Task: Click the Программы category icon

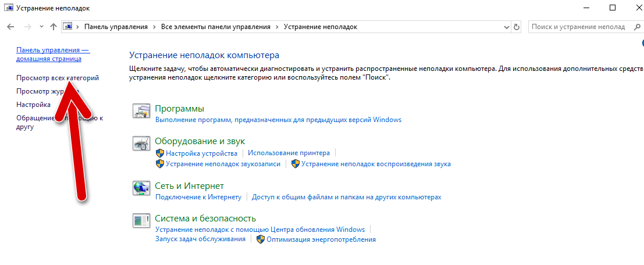Action: click(142, 112)
